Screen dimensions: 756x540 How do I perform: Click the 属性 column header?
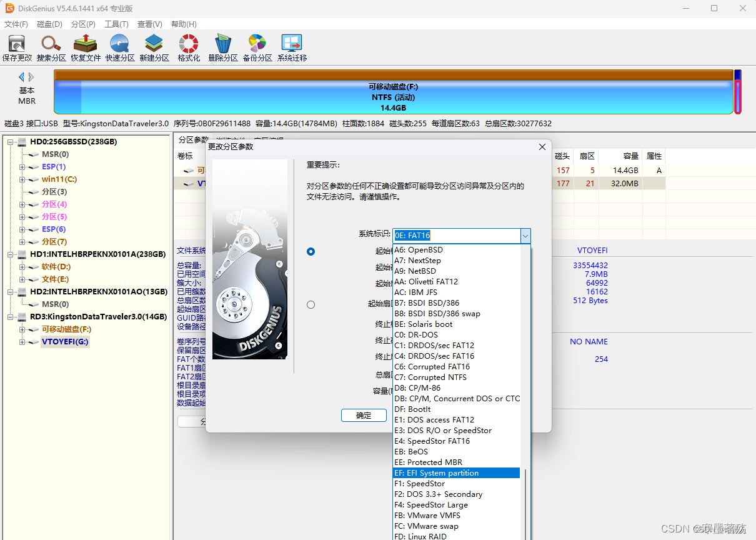tap(654, 156)
